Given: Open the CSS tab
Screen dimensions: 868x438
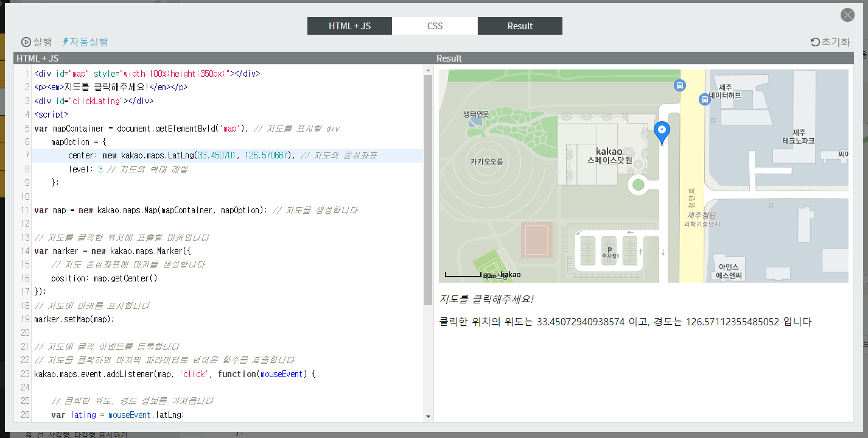Looking at the screenshot, I should coord(435,26).
